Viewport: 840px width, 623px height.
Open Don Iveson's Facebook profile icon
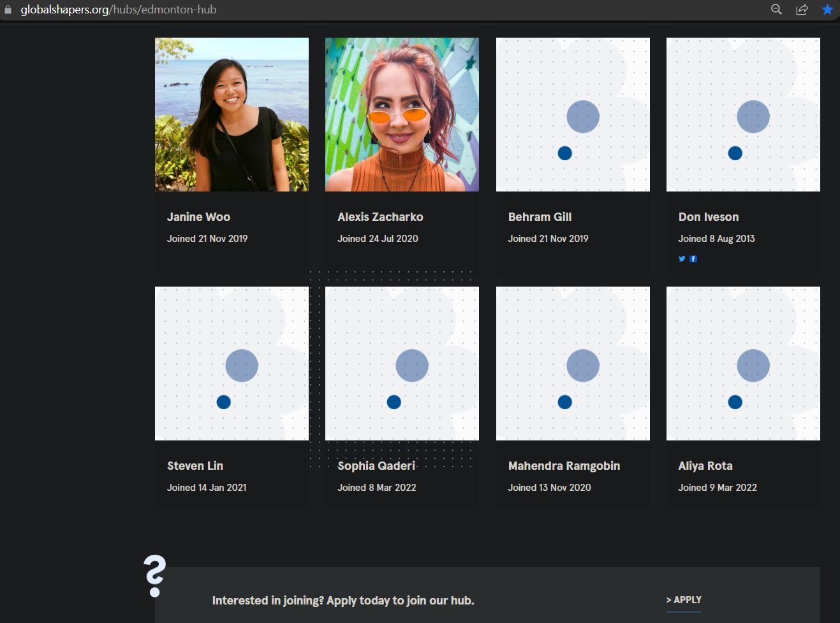point(693,259)
